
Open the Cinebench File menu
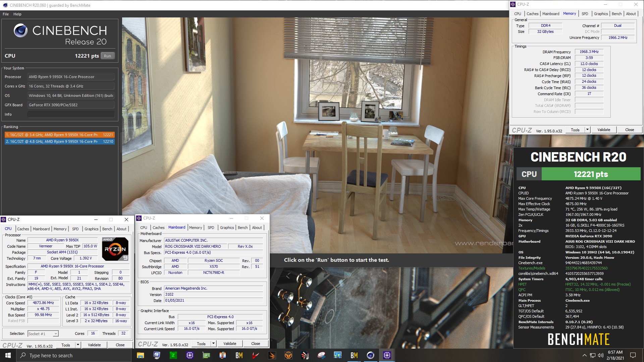(6, 14)
